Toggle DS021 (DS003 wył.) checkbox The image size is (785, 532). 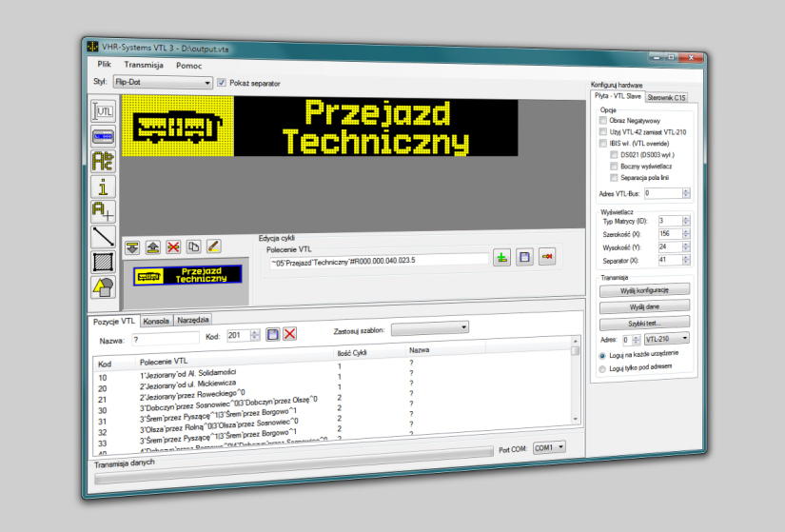615,155
